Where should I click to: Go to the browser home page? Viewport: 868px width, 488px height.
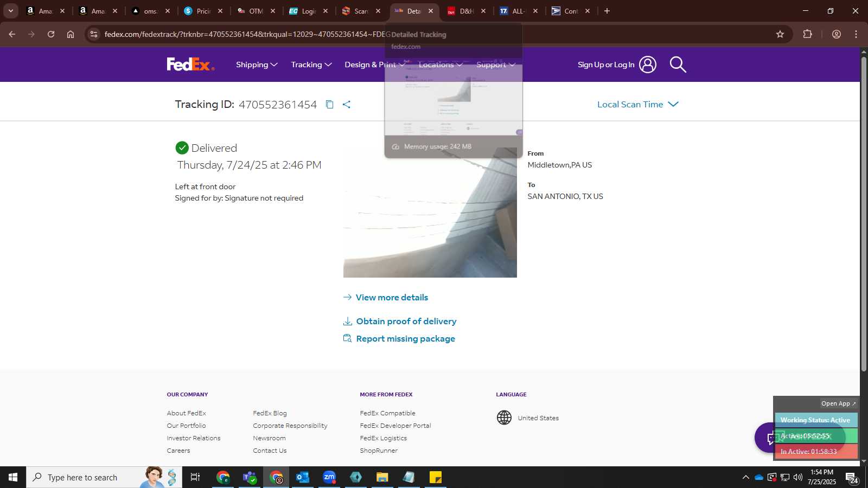click(x=71, y=34)
